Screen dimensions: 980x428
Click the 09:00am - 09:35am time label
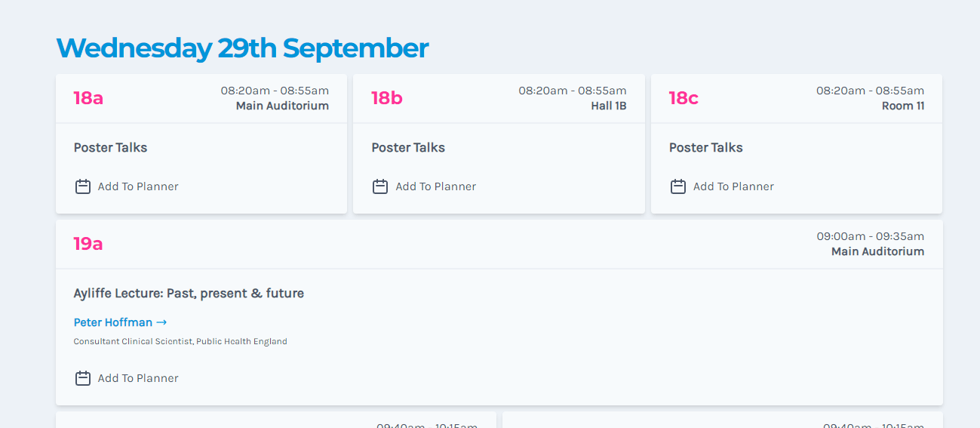(870, 236)
